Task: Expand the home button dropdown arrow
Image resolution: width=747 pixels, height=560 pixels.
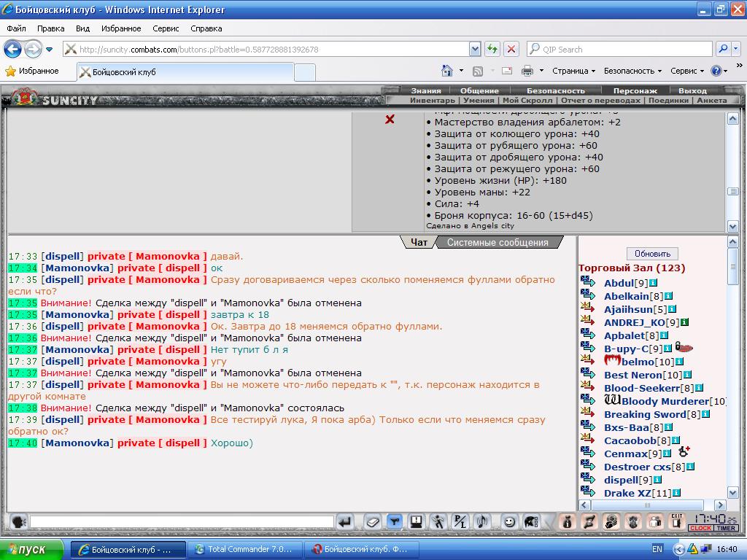Action: pos(461,71)
